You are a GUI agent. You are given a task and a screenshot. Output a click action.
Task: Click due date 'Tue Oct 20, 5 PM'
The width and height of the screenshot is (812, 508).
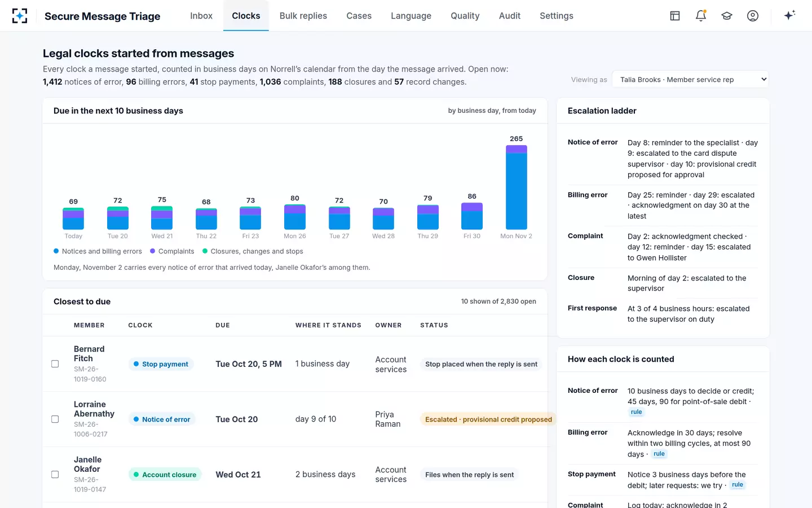(249, 364)
